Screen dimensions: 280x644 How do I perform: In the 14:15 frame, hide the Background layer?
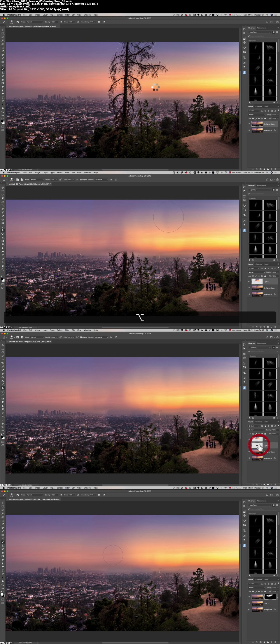[x=249, y=130]
